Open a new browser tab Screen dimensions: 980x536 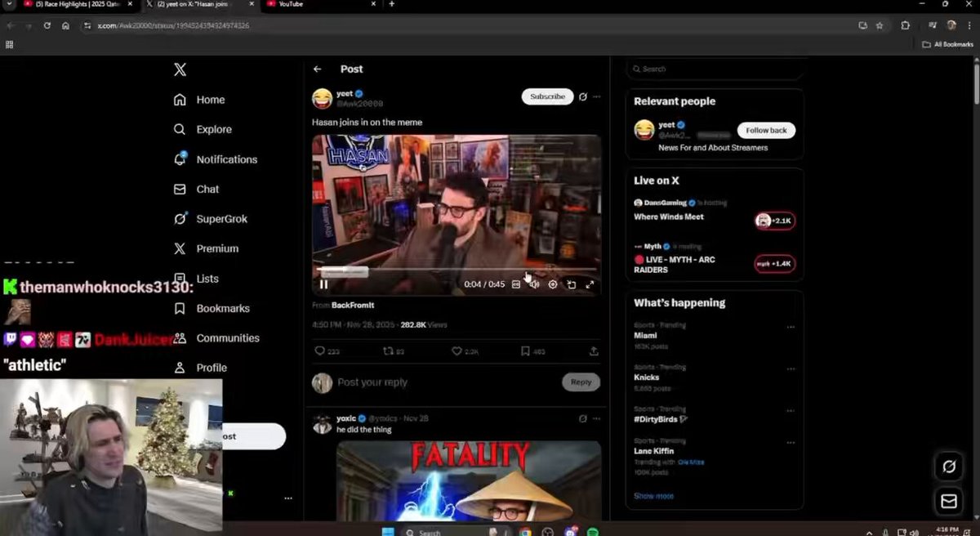click(x=391, y=4)
